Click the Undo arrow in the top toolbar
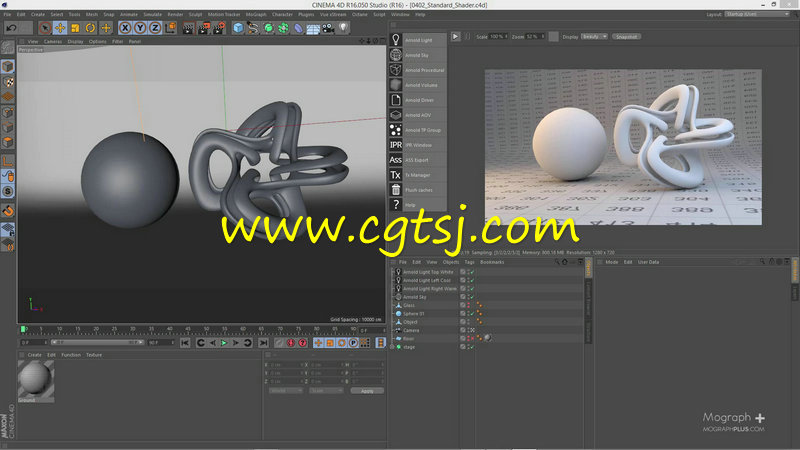The width and height of the screenshot is (800, 450). (11, 28)
